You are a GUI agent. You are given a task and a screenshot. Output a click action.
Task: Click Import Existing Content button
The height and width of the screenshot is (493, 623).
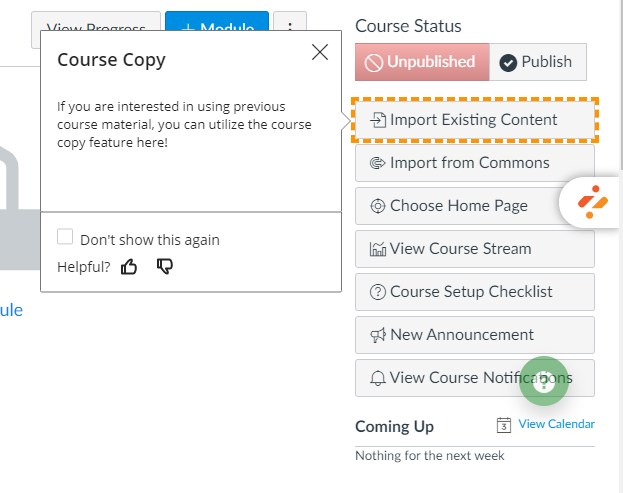(x=475, y=120)
